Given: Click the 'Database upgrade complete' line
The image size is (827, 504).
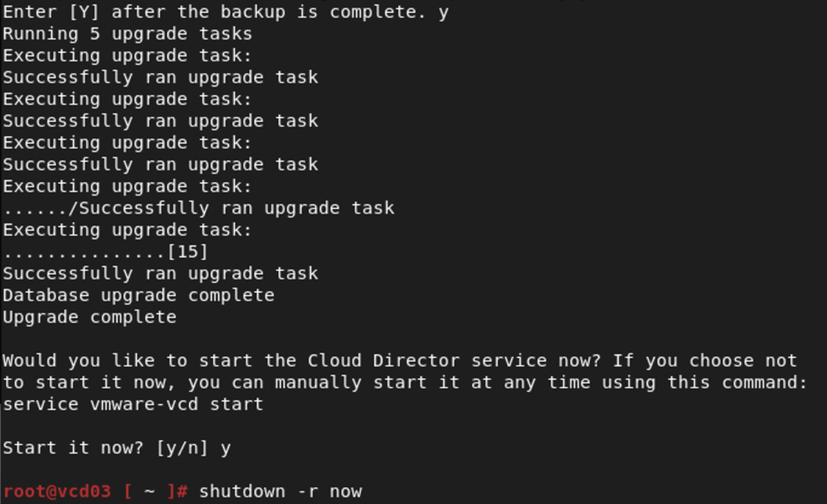Looking at the screenshot, I should point(139,296).
